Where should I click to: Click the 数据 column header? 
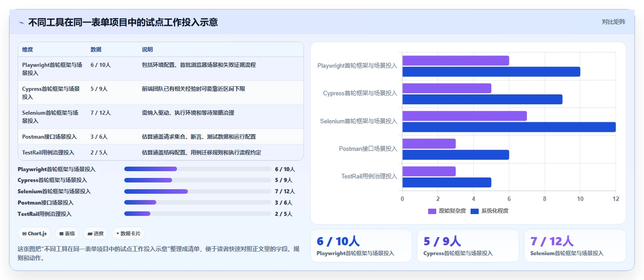coord(96,50)
